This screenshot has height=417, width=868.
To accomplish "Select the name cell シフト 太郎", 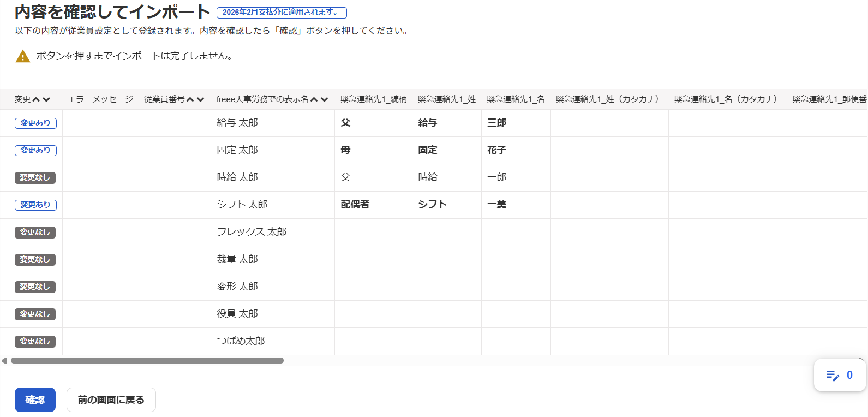I will coord(273,205).
